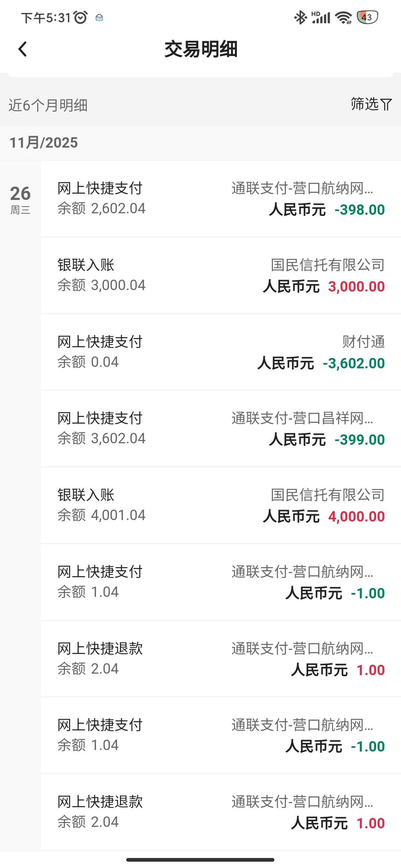Tap the HD cellular signal icon
The image size is (401, 868).
point(321,17)
